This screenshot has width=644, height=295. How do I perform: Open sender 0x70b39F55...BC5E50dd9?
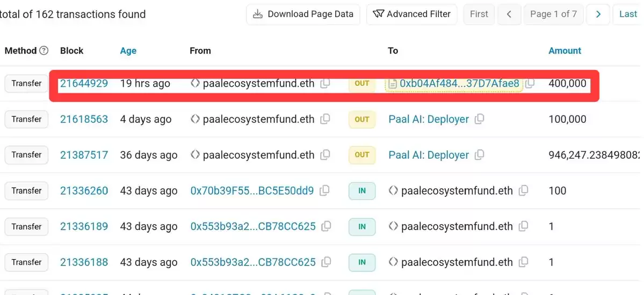click(252, 191)
